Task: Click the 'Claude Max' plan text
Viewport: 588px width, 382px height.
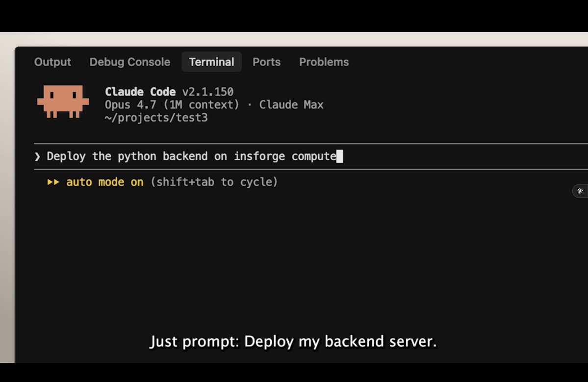Action: coord(291,104)
